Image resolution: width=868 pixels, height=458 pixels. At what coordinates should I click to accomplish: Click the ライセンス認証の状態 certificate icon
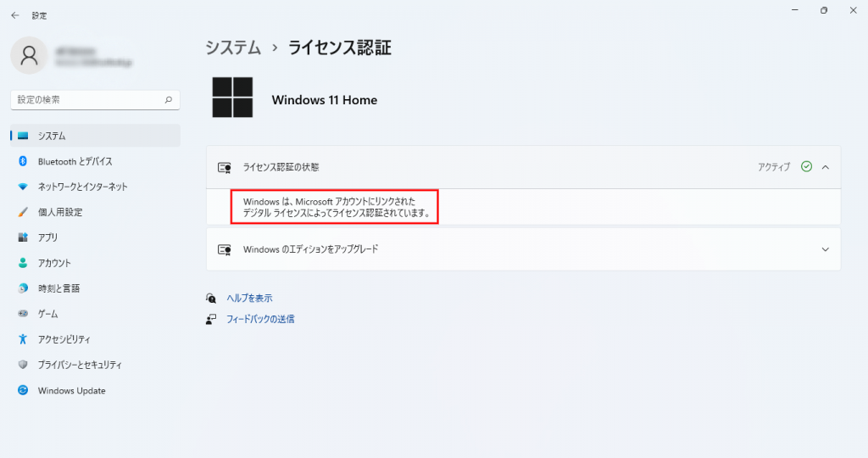tap(224, 167)
